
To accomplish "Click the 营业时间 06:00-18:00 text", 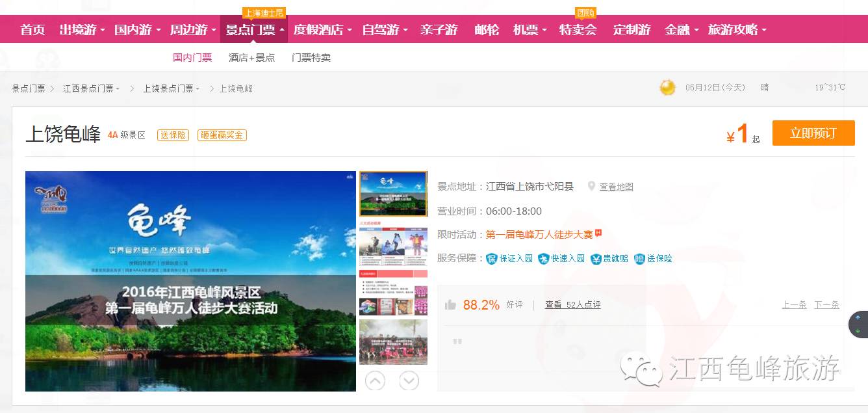I will pos(490,211).
